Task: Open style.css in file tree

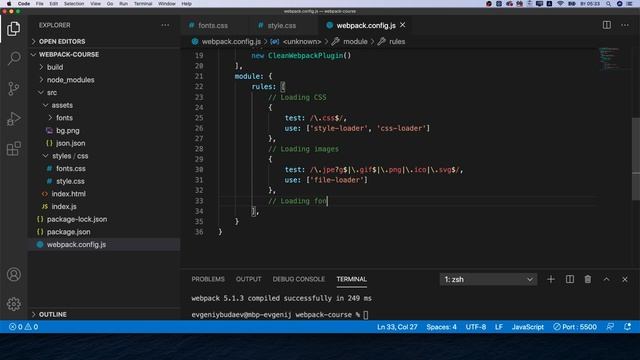Action: [70, 181]
